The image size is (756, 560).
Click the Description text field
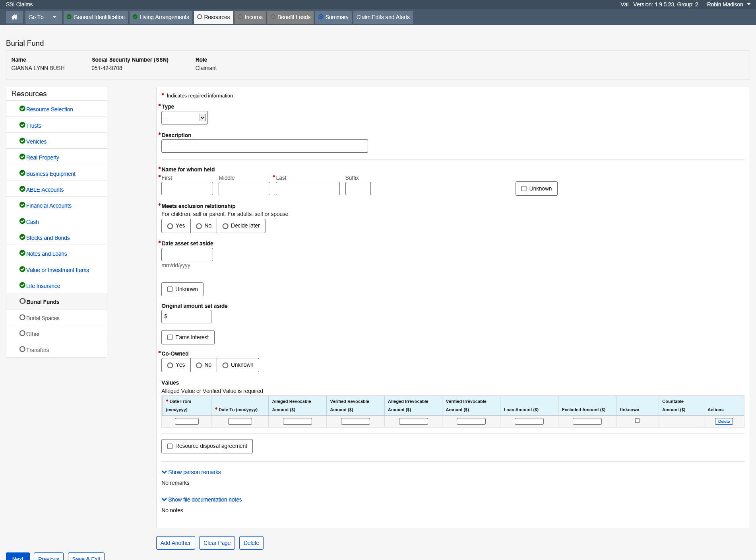pyautogui.click(x=264, y=146)
